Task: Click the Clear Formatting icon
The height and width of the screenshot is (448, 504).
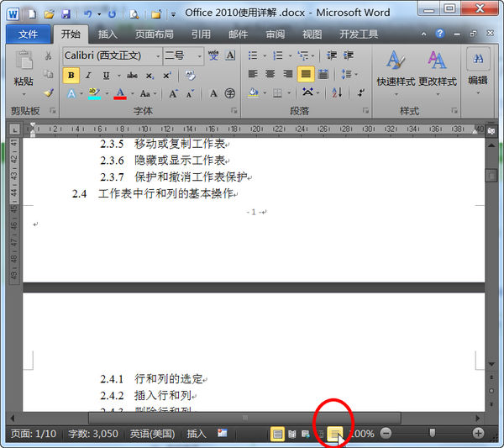Action: click(x=190, y=76)
